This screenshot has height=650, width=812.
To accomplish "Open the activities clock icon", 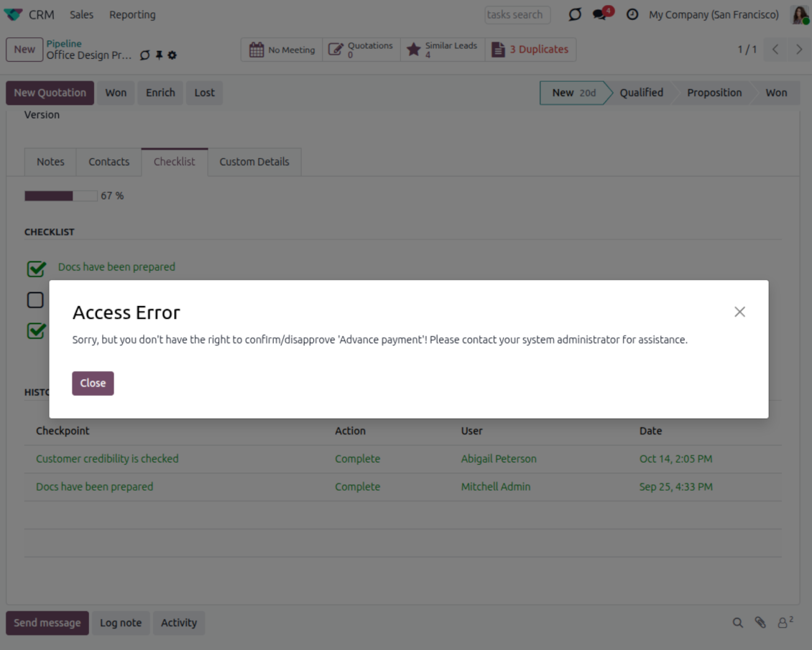I will click(632, 14).
